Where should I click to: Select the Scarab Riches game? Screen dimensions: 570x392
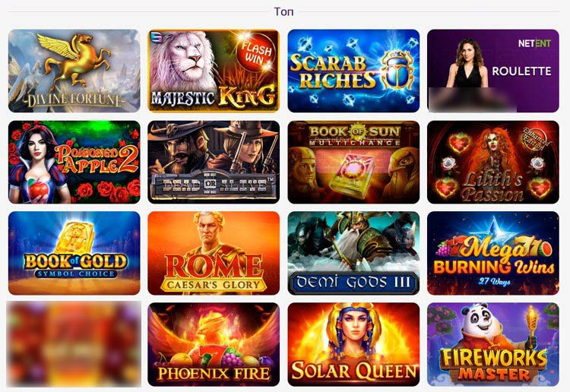(x=353, y=71)
